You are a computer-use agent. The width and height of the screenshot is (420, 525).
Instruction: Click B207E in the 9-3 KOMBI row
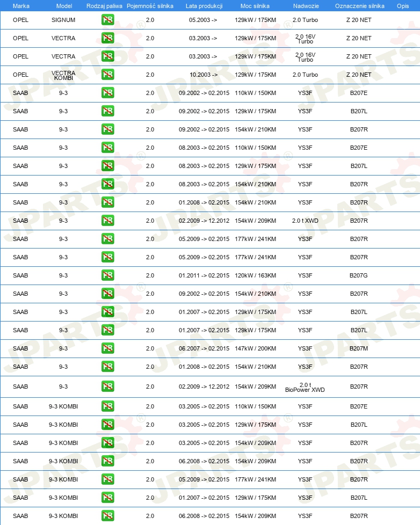pyautogui.click(x=359, y=406)
